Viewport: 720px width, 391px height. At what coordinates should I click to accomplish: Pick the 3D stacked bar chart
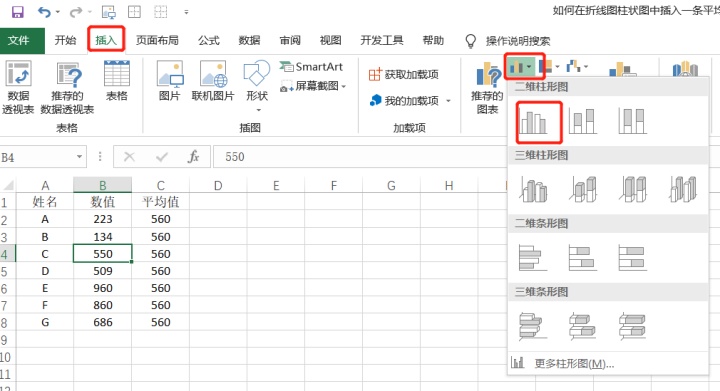tap(583, 326)
